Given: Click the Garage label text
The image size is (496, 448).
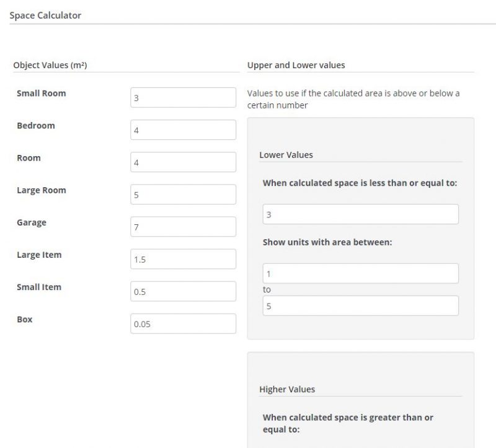Looking at the screenshot, I should [x=32, y=222].
